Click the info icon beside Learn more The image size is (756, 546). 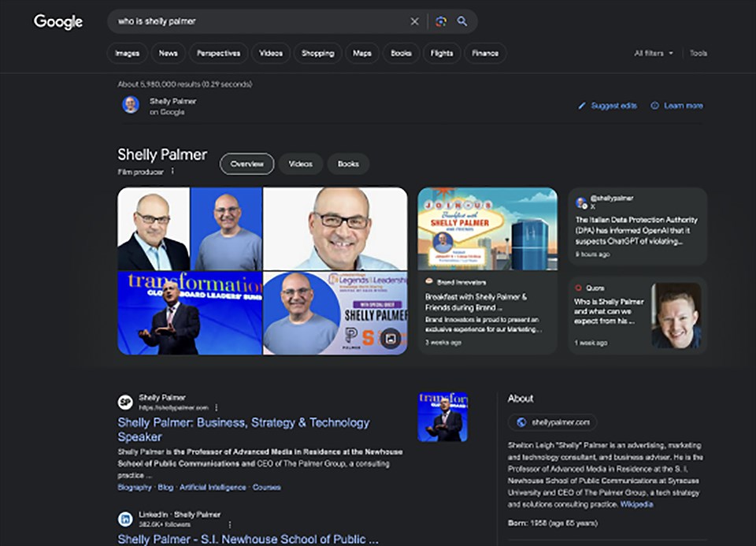pos(654,106)
